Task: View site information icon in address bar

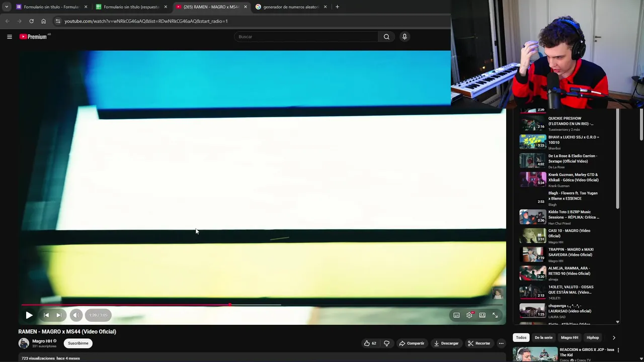Action: tap(58, 21)
